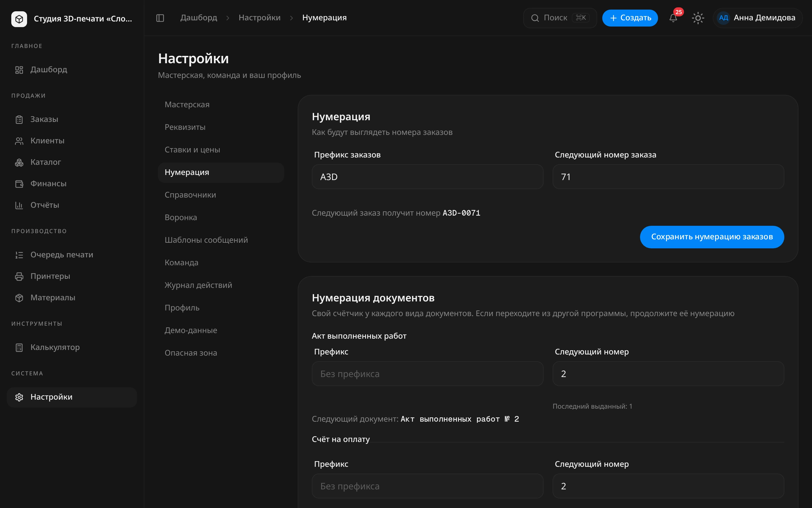Focus Акт выполненных работ prefix field

tap(427, 374)
